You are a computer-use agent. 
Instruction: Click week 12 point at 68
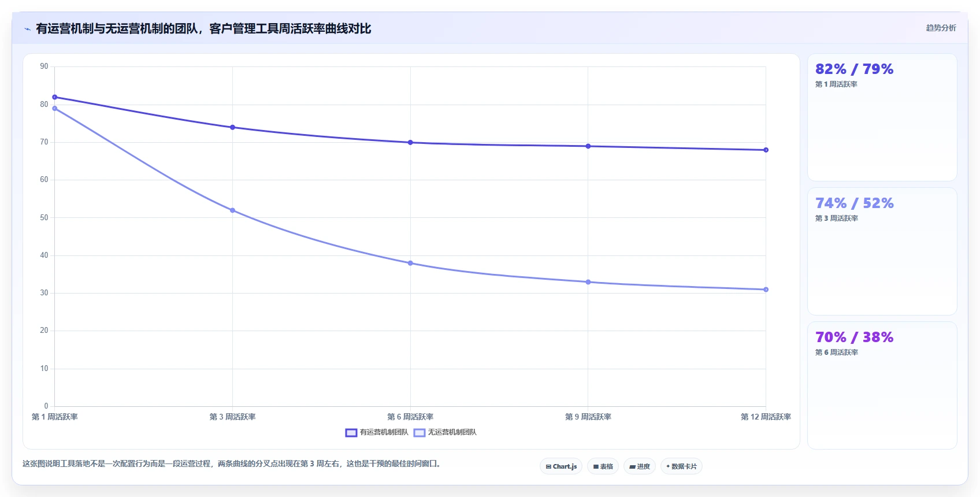tap(766, 150)
